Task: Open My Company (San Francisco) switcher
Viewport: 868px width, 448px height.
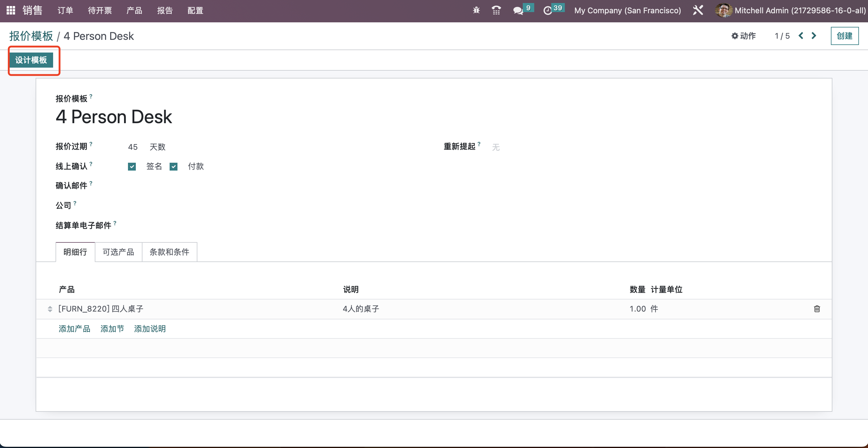Action: click(x=627, y=11)
